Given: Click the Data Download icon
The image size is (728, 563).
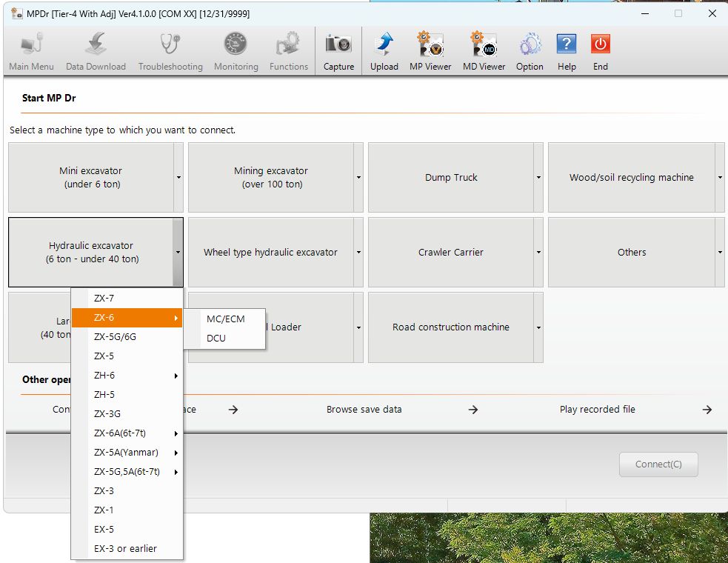Looking at the screenshot, I should click(96, 51).
